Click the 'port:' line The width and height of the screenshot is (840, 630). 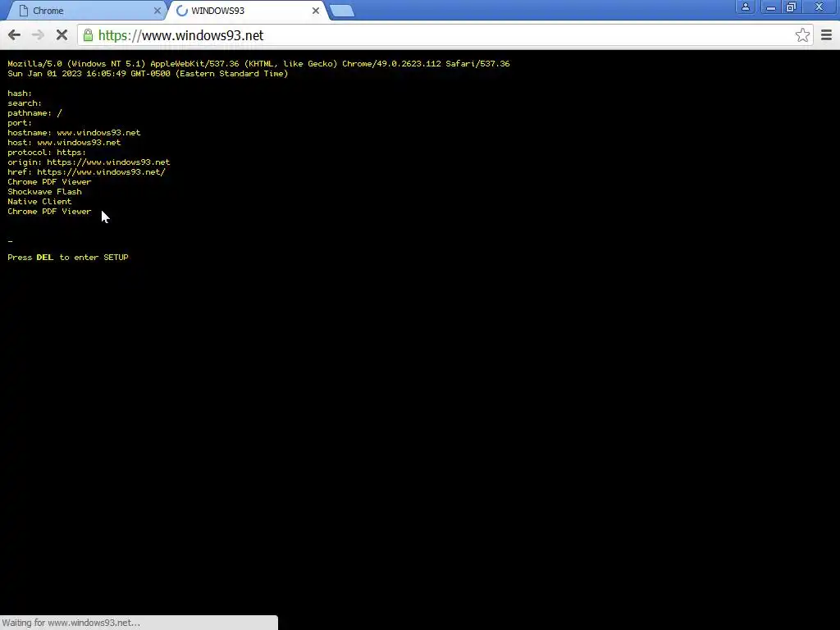click(x=20, y=123)
